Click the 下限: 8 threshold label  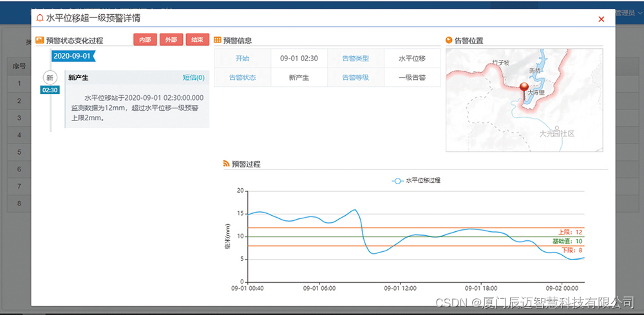[572, 250]
